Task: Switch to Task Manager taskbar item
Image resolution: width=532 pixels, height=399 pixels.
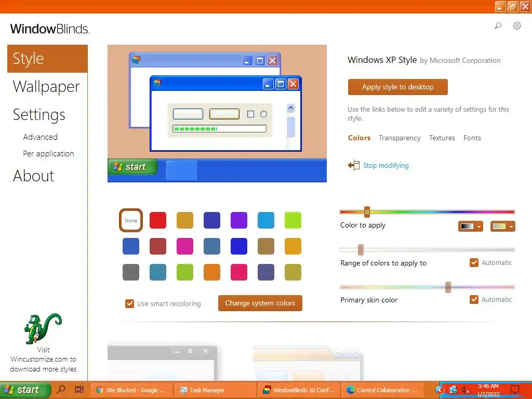Action: tap(215, 390)
